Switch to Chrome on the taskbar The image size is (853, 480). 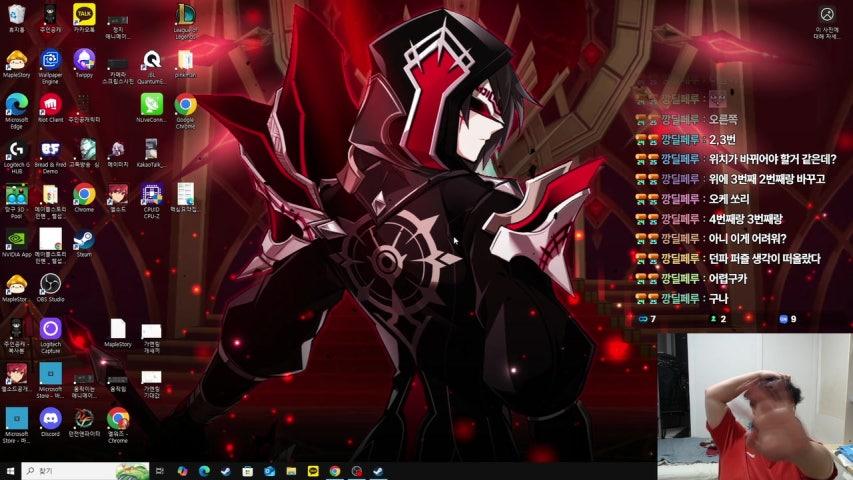pos(335,471)
